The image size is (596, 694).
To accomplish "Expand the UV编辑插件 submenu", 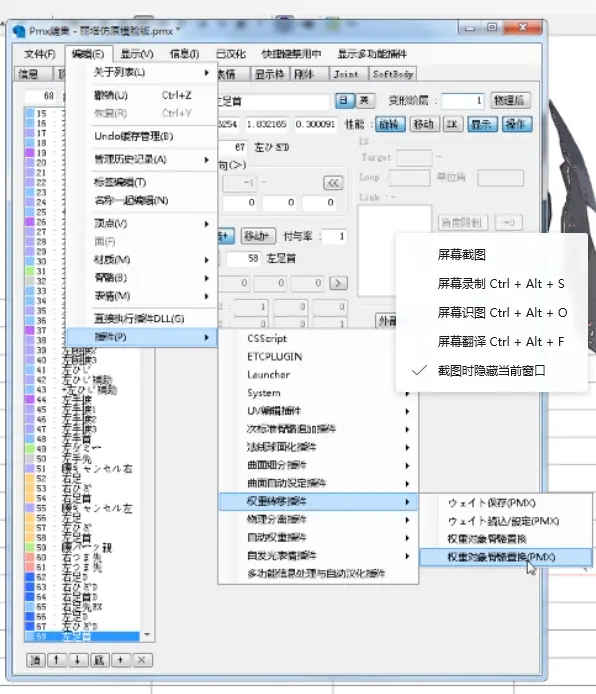I will (x=318, y=411).
